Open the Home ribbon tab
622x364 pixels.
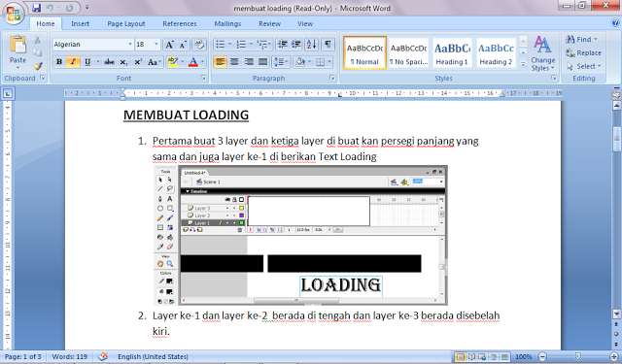point(46,23)
